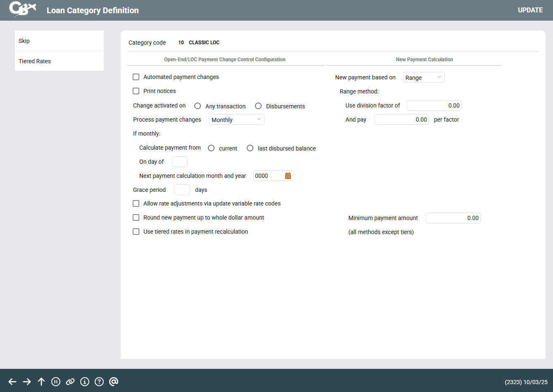Screen dimensions: 553x392
Task: Click the Minimum payment amount field
Action: (x=453, y=218)
